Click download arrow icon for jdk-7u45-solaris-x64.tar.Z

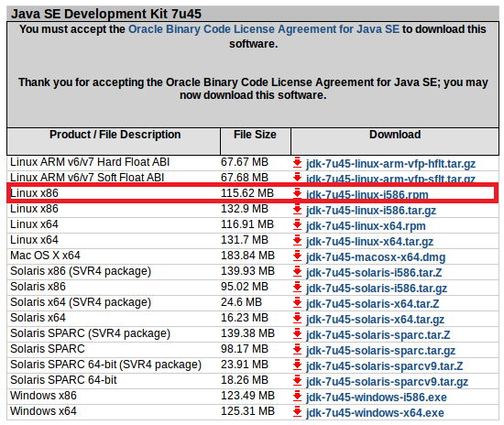[x=297, y=302]
